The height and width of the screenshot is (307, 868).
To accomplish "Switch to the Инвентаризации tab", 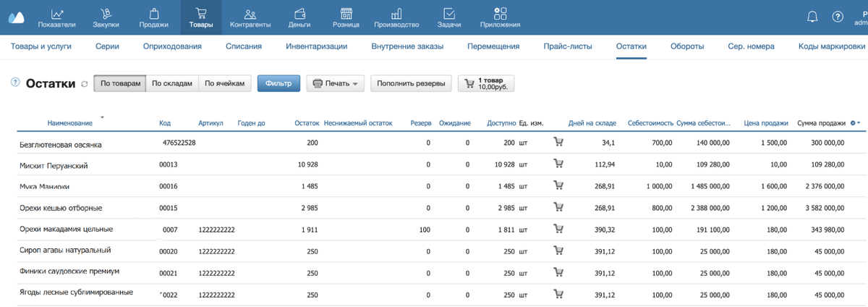I will (317, 46).
